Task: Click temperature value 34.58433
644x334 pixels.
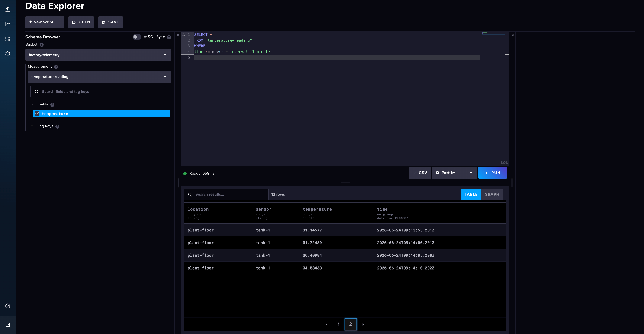Action: (312, 268)
